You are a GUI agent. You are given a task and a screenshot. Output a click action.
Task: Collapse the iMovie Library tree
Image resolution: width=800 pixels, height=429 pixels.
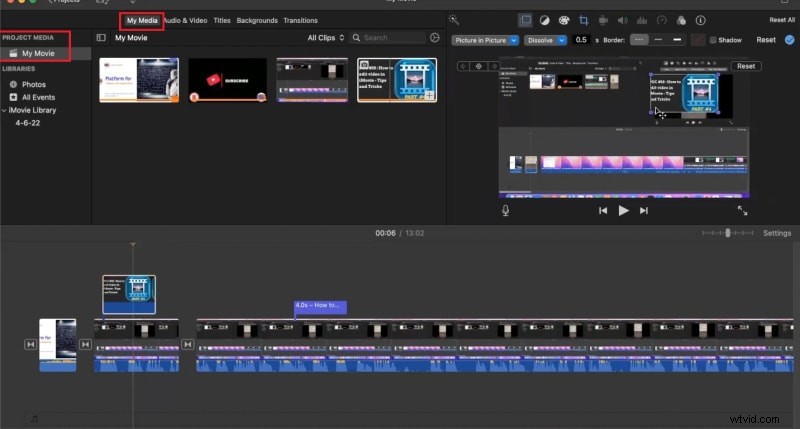pyautogui.click(x=4, y=110)
